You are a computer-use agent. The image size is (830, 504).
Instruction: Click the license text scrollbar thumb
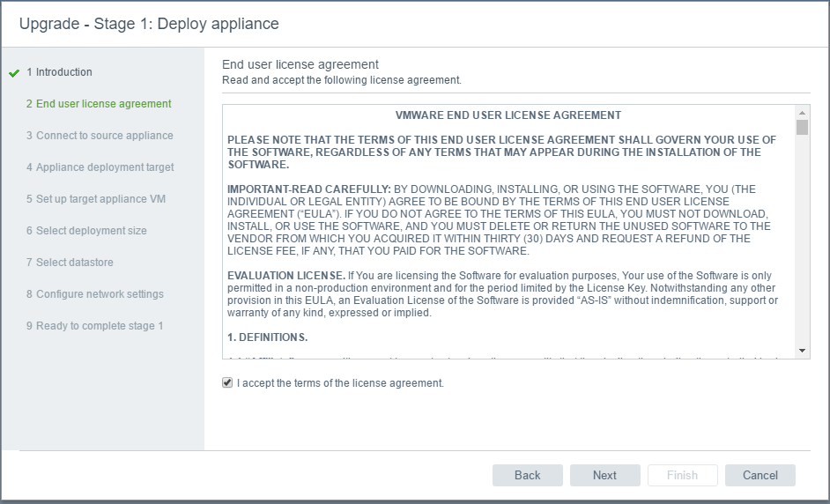[802, 127]
